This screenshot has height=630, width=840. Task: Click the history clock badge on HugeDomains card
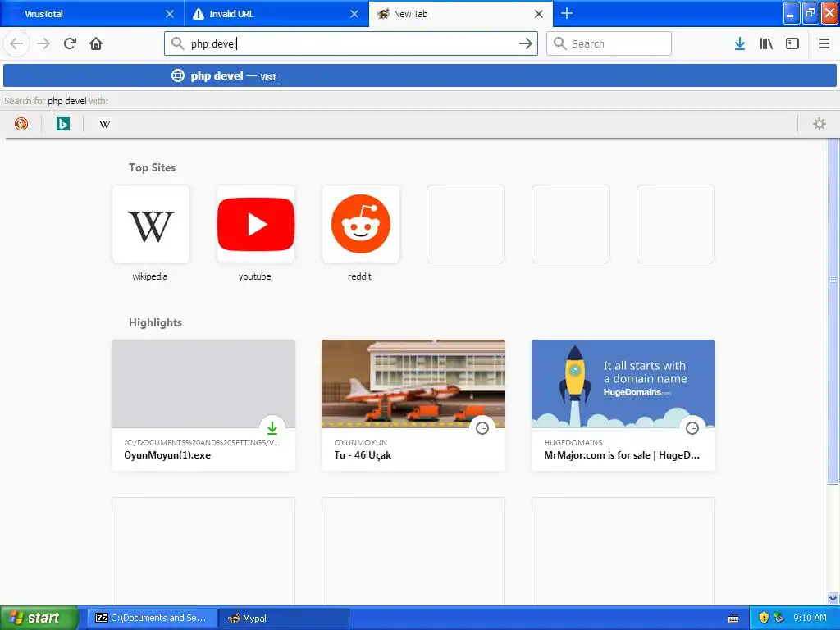click(x=692, y=427)
